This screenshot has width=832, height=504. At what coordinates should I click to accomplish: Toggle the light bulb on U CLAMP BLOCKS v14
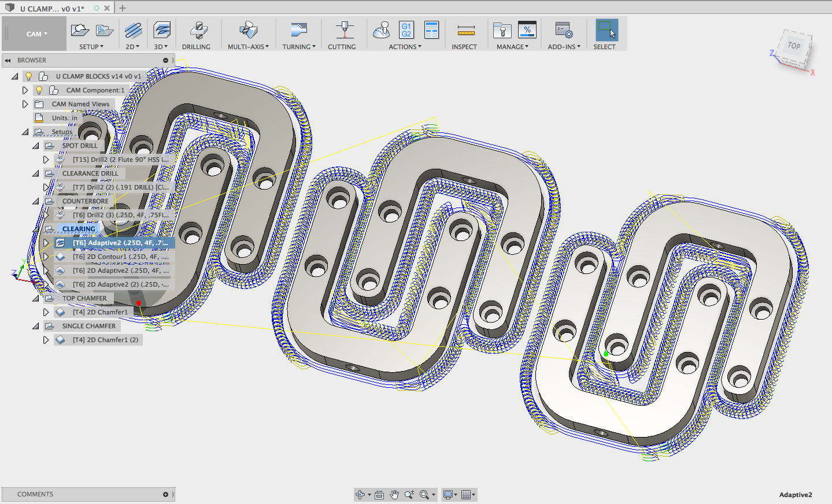pyautogui.click(x=28, y=76)
